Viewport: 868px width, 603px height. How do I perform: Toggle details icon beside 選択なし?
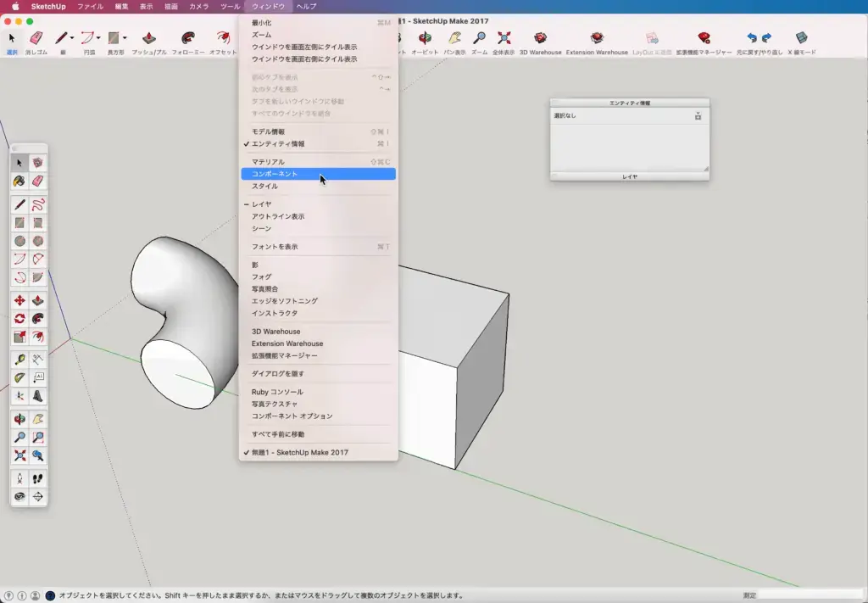(698, 116)
